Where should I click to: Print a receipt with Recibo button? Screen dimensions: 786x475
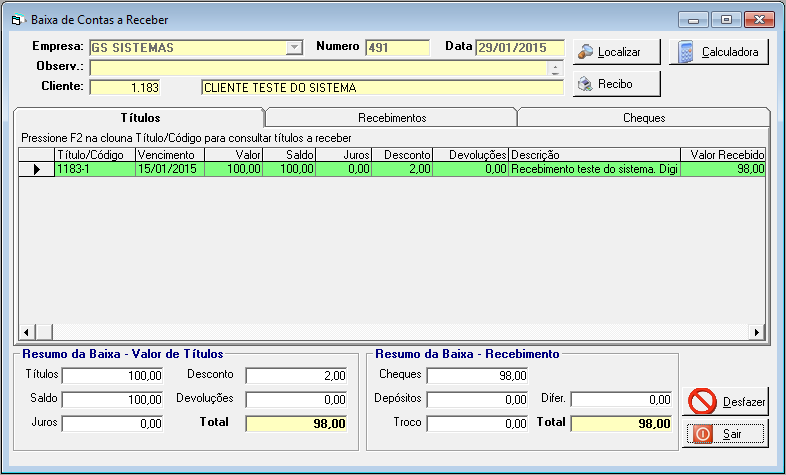pyautogui.click(x=616, y=85)
